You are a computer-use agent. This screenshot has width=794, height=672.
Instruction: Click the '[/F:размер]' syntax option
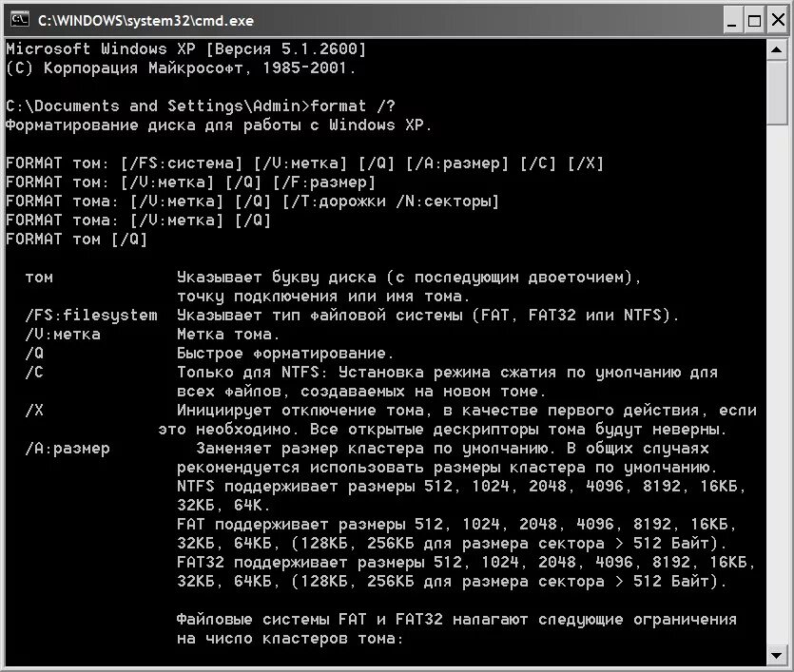(x=324, y=182)
